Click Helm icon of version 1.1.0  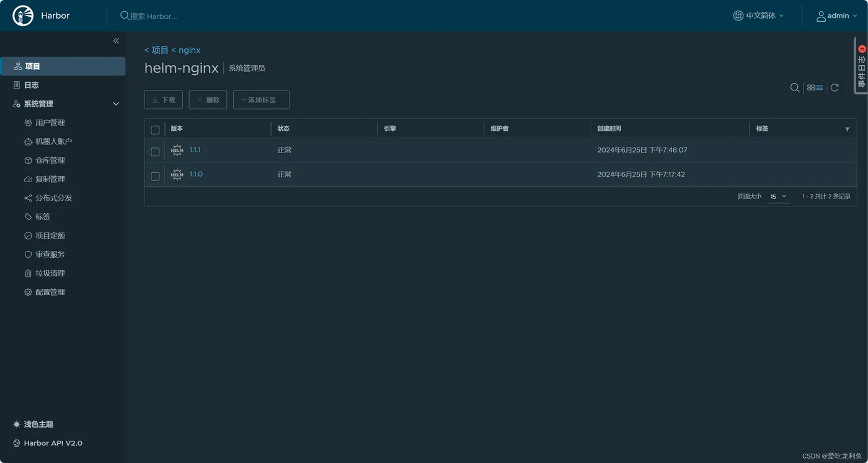point(177,175)
